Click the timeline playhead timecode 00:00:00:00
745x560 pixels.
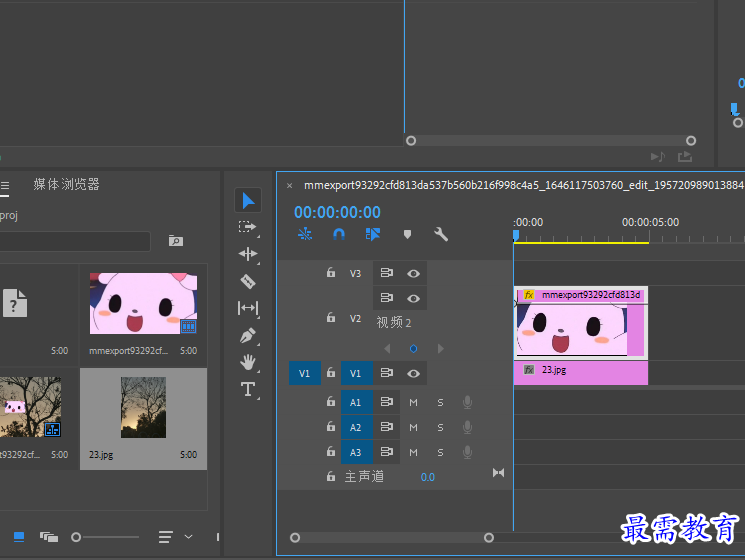coord(337,212)
